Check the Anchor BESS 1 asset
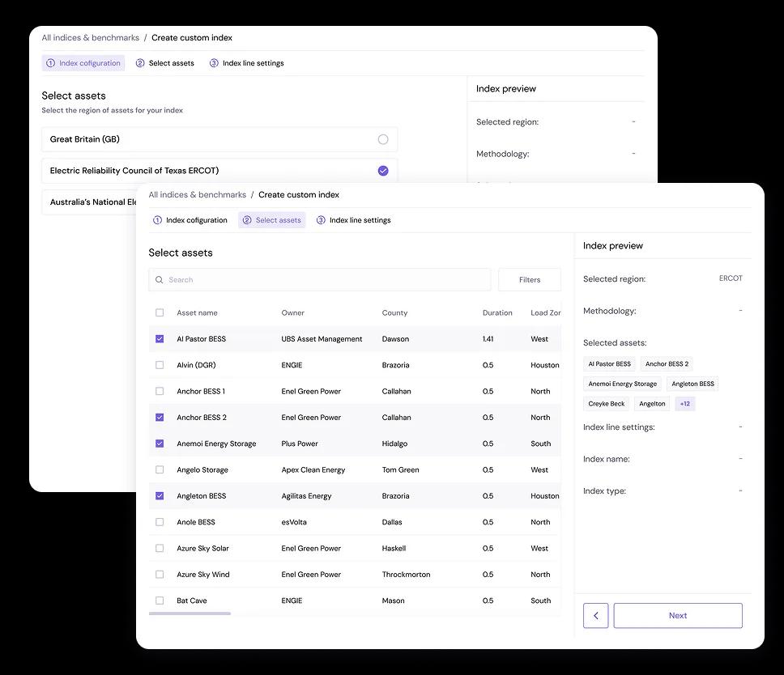This screenshot has height=675, width=784. [160, 391]
